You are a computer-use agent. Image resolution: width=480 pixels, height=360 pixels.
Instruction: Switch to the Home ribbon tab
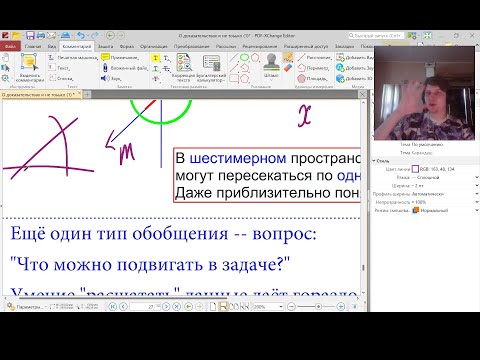(33, 46)
